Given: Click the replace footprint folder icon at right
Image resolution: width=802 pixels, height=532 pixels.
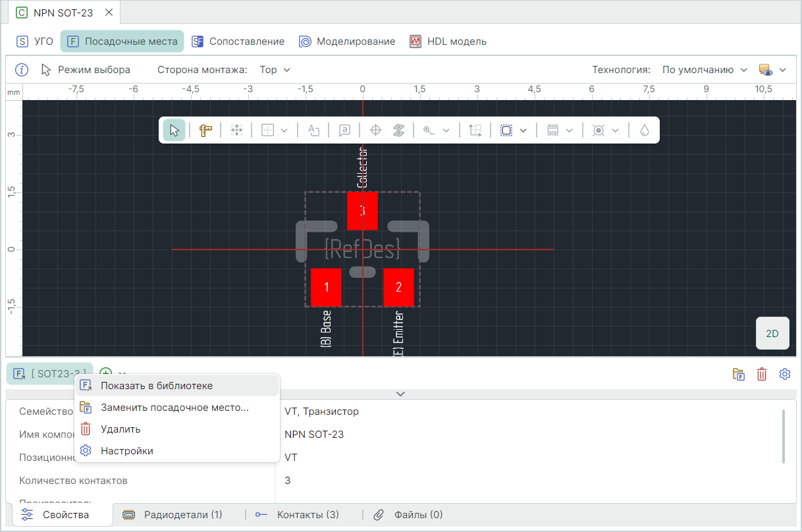Looking at the screenshot, I should (739, 374).
